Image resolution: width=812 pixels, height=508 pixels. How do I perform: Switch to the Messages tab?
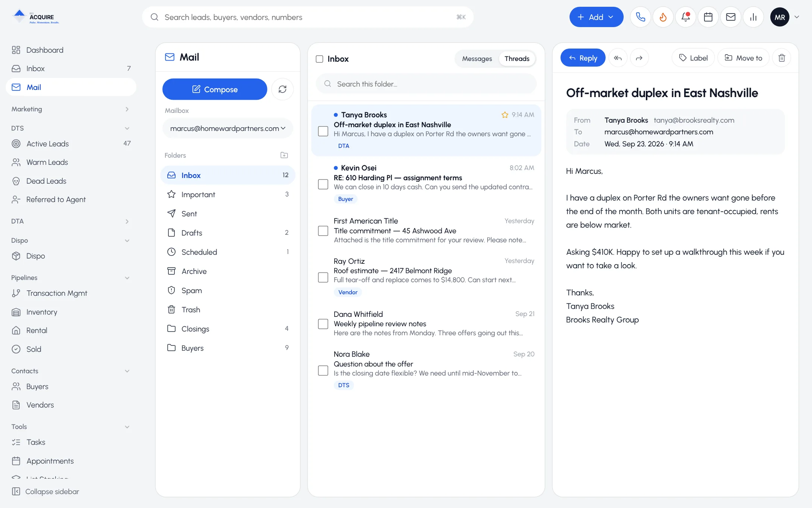pos(477,59)
